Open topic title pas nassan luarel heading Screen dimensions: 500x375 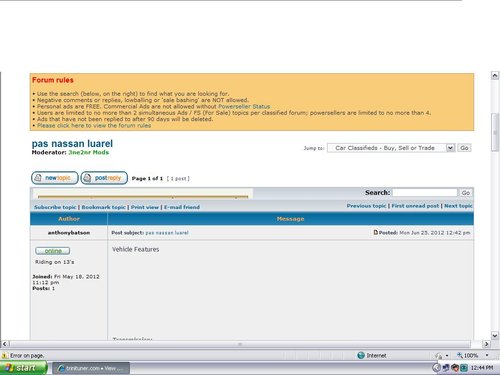click(x=72, y=144)
